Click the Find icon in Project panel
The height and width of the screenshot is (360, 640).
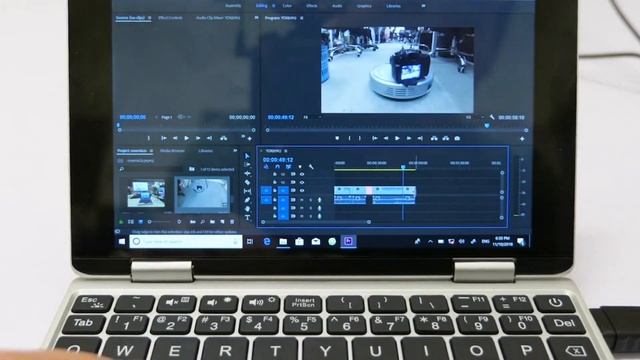(202, 222)
